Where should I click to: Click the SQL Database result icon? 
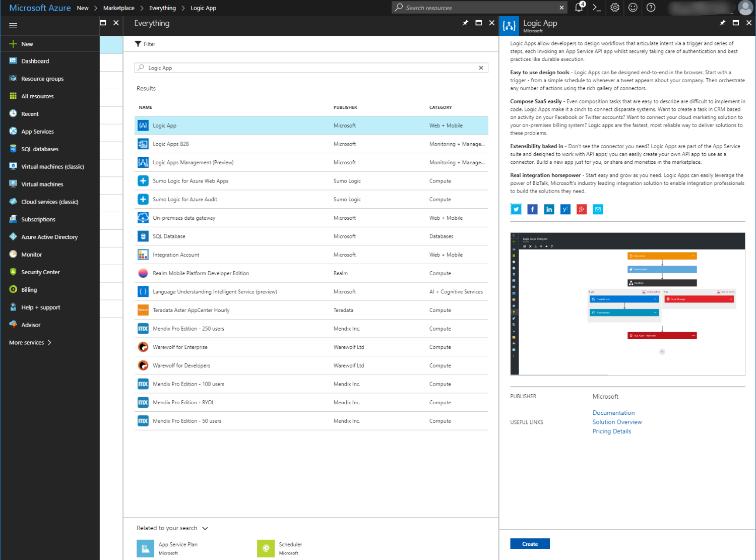coord(143,236)
